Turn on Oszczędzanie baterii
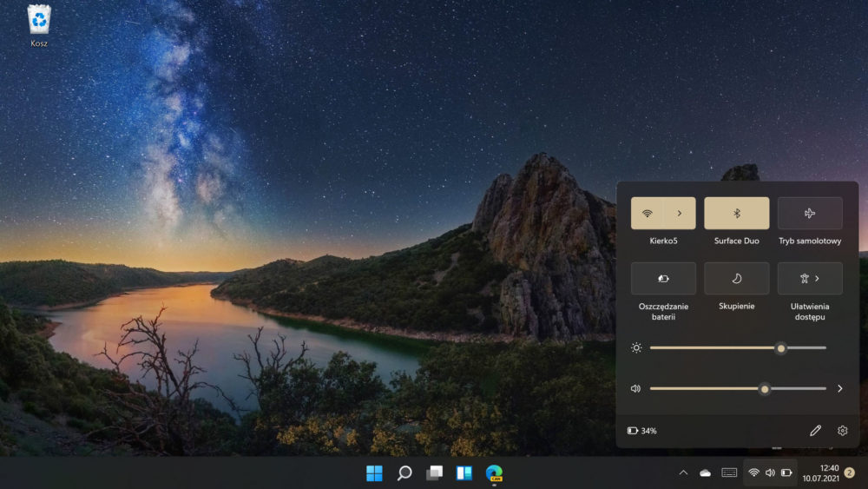Image resolution: width=868 pixels, height=489 pixels. click(663, 279)
